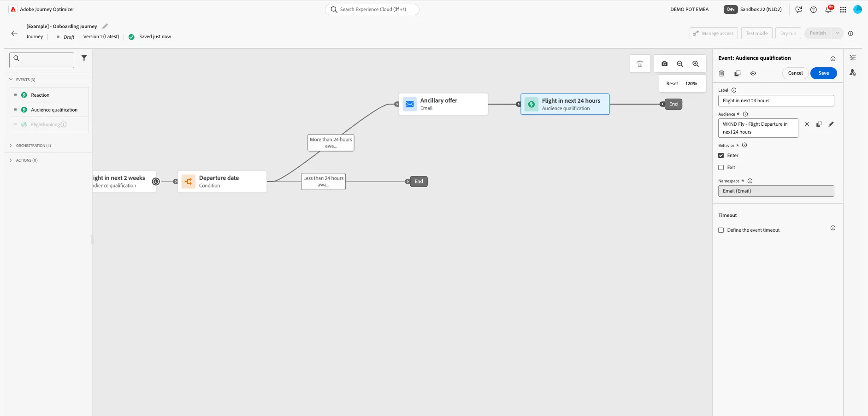Zoom out of the journey canvas
The image size is (868, 416).
[x=680, y=64]
